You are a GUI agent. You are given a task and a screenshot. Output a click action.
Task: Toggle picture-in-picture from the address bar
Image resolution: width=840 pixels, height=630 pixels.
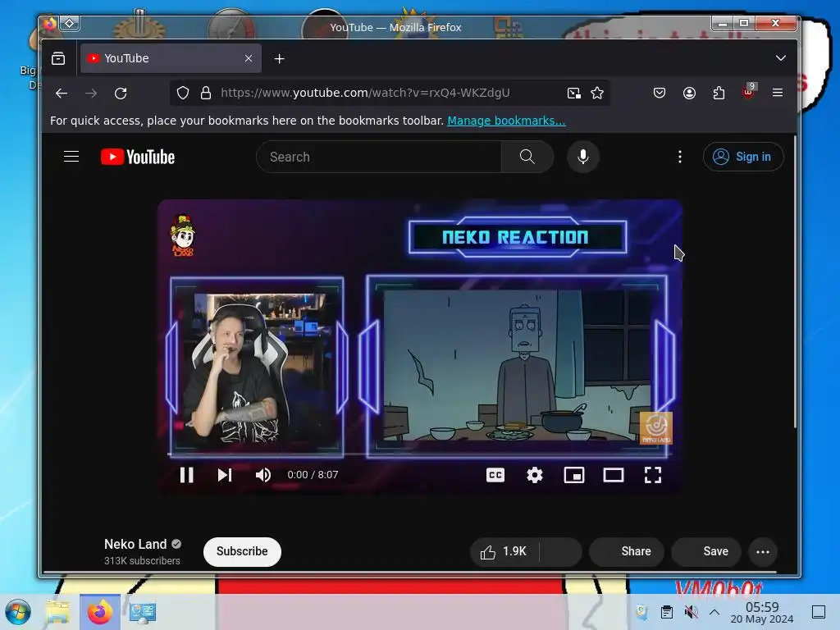573,94
